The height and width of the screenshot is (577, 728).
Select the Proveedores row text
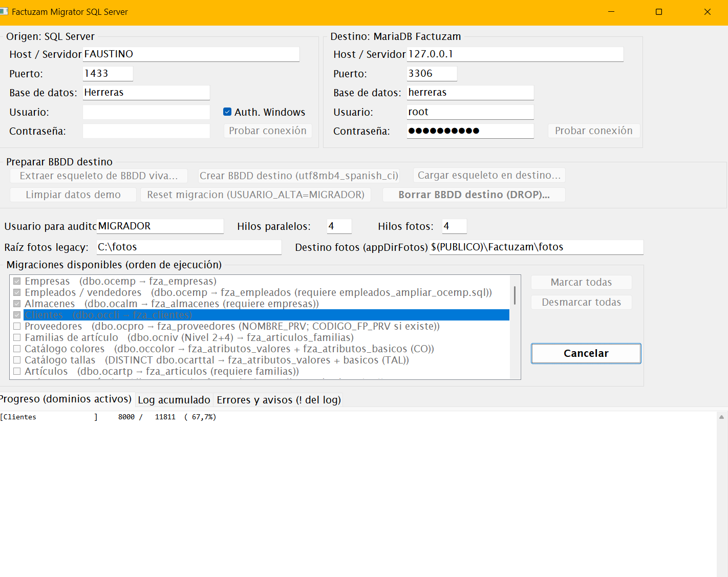click(x=232, y=326)
